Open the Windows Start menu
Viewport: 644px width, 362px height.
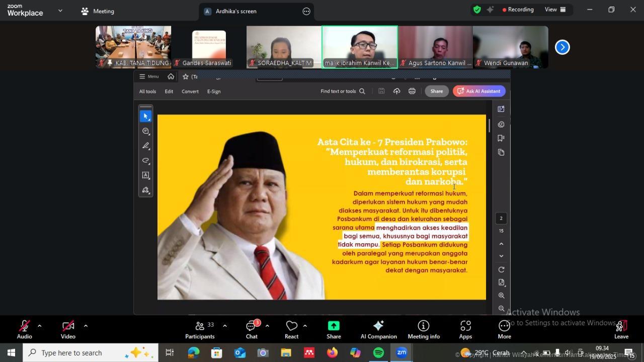(11, 352)
